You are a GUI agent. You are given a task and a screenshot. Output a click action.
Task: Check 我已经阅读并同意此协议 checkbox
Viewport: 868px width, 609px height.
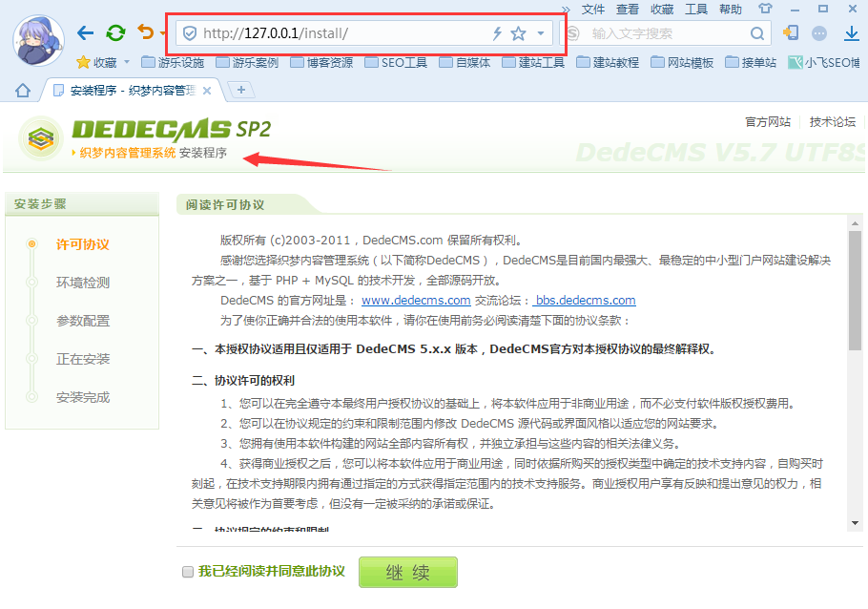point(188,572)
